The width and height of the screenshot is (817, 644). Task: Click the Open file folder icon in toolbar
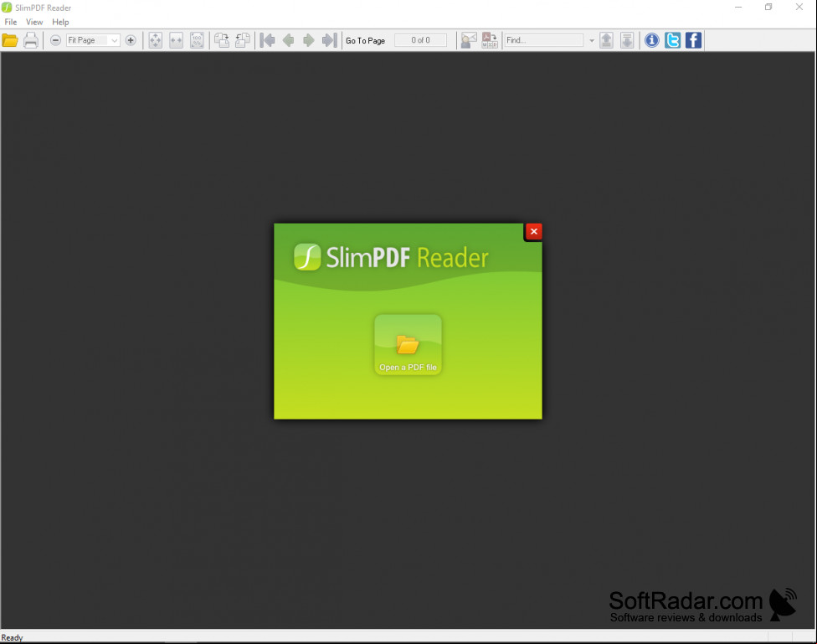pyautogui.click(x=10, y=40)
